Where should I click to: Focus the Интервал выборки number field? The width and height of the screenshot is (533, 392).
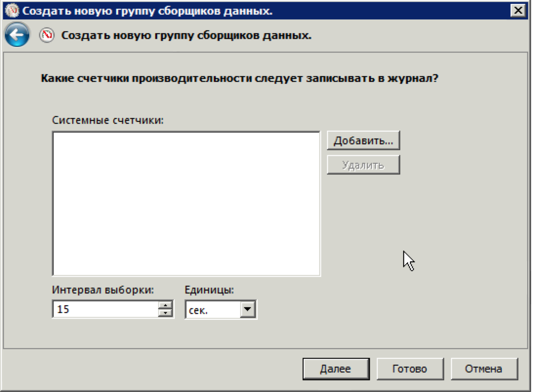[105, 309]
